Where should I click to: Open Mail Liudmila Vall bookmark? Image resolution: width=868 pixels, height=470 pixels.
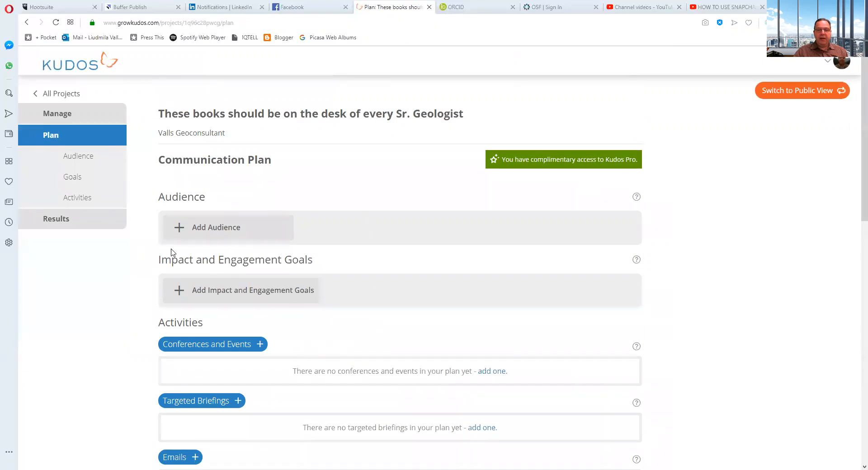[92, 38]
